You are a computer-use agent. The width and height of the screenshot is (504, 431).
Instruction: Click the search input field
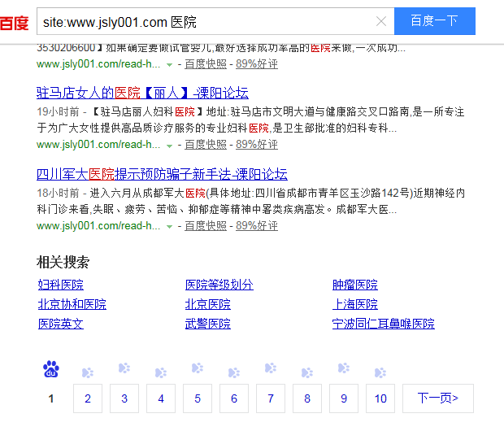coord(203,21)
